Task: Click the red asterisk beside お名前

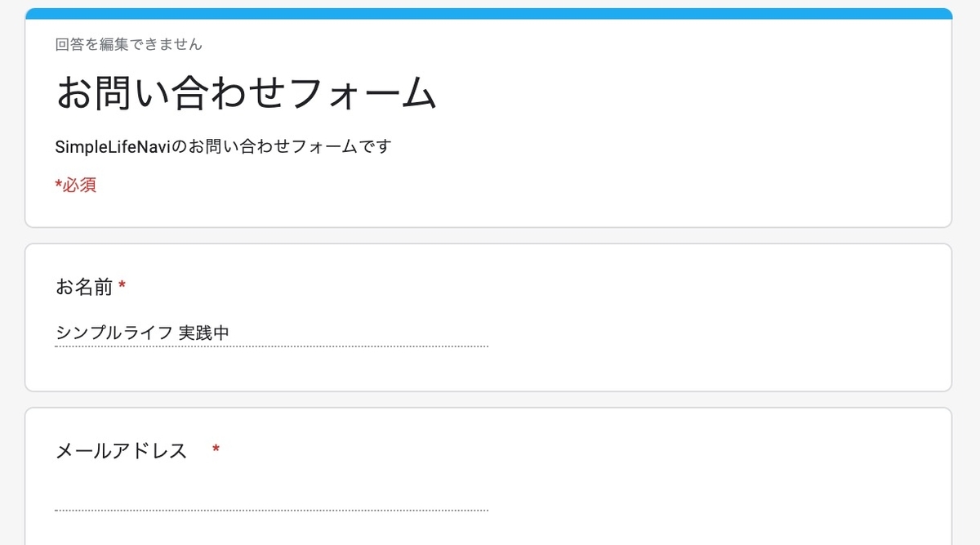Action: 121,284
